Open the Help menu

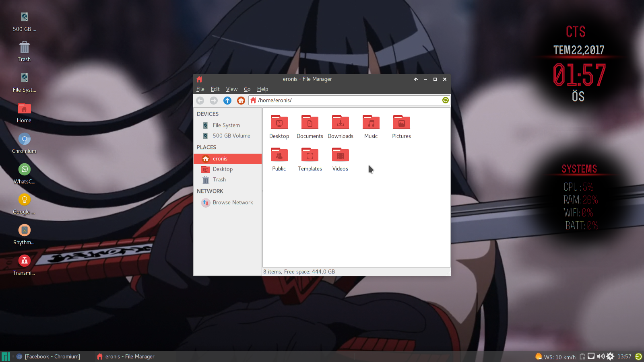click(262, 89)
